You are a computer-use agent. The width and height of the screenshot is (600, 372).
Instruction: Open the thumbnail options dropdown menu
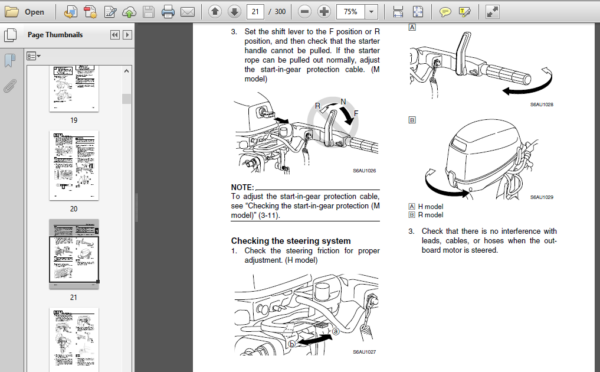pos(33,56)
